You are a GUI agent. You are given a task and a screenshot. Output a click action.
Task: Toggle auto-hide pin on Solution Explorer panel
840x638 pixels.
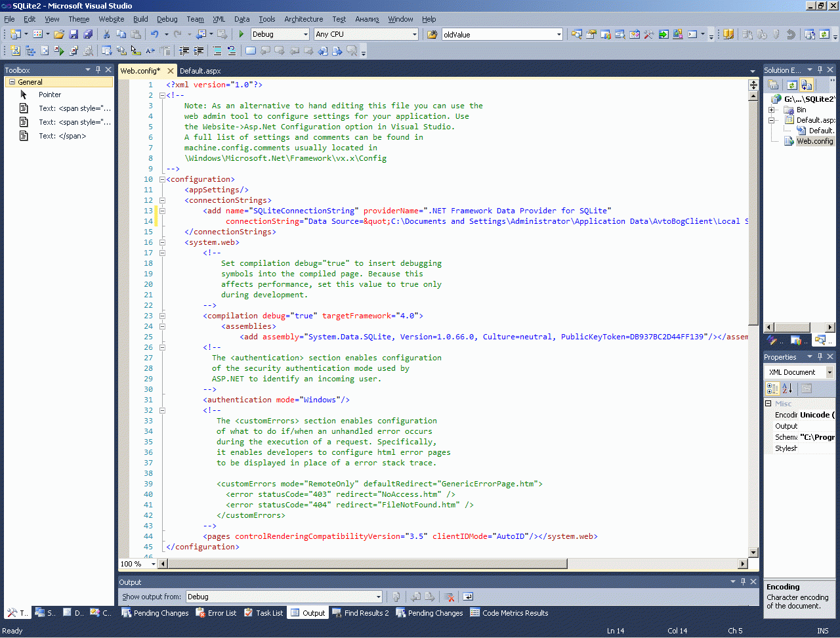pos(820,70)
